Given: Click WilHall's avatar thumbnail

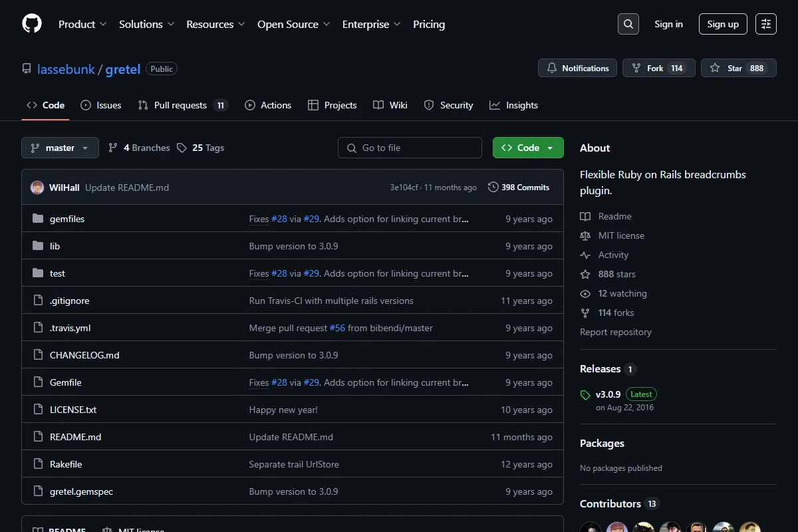Looking at the screenshot, I should coord(37,188).
